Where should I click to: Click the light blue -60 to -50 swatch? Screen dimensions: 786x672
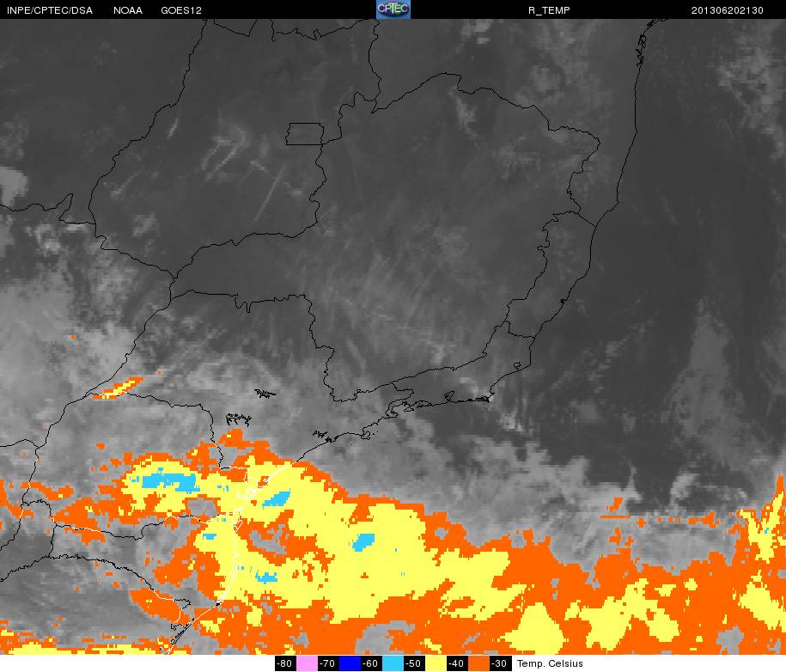(x=393, y=663)
